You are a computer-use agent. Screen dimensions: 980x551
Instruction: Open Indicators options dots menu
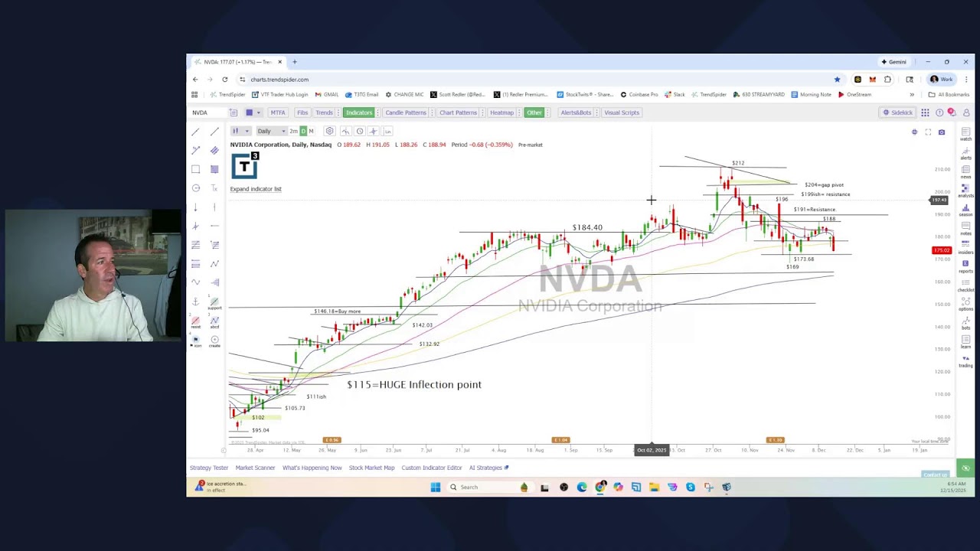point(377,112)
